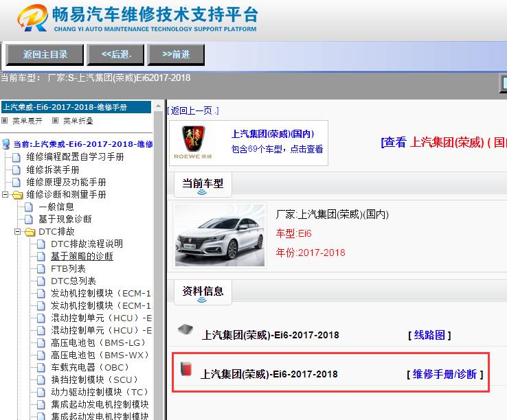Click the 当前车型 section chevron
507x420 pixels.
(x=202, y=192)
